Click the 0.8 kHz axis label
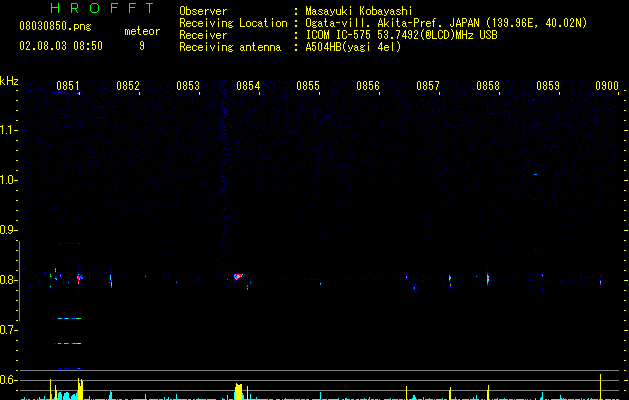The width and height of the screenshot is (629, 400). [x=8, y=280]
